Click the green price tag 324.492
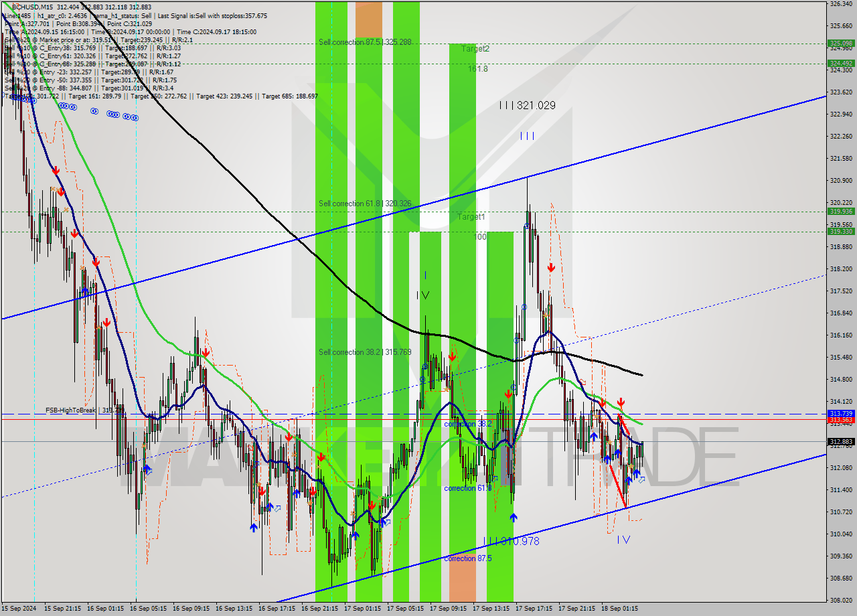This screenshot has height=616, width=857. [x=841, y=64]
